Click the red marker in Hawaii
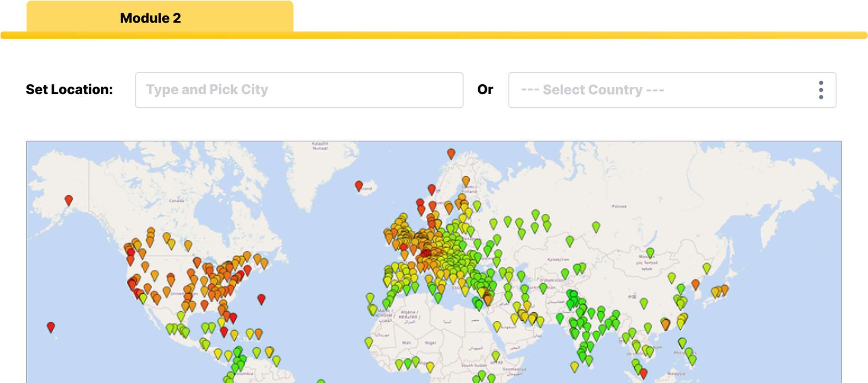868x383 pixels. [51, 327]
